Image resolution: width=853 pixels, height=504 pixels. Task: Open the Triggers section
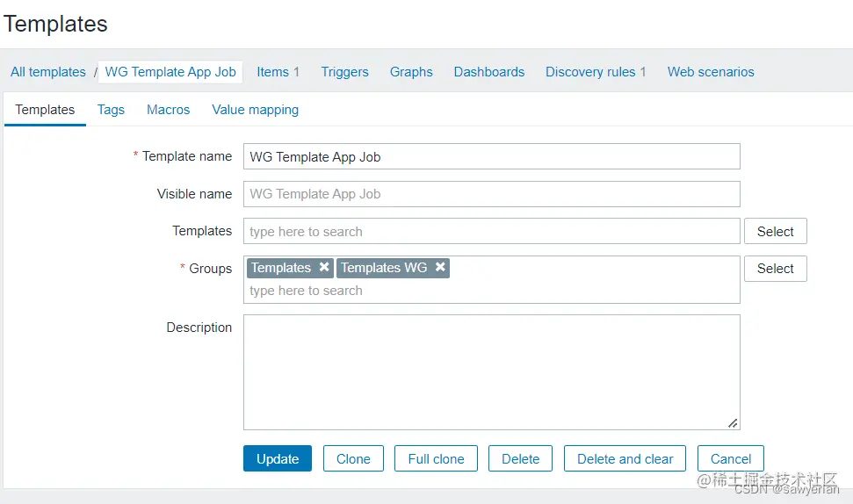(344, 72)
